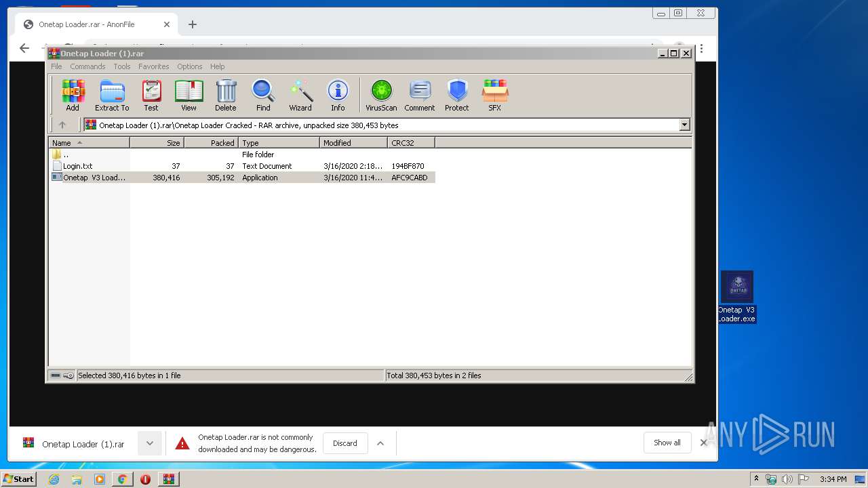Click the Add toolbar icon in WinRAR

73,95
